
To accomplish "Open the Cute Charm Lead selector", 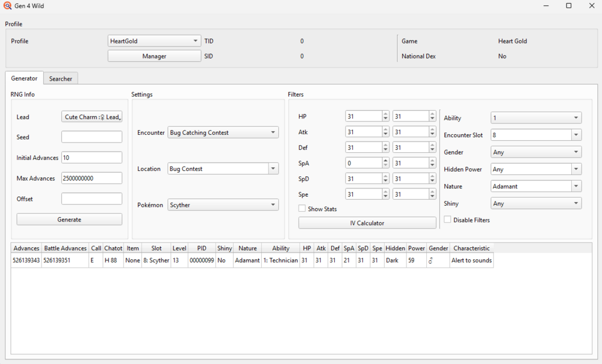I will coord(92,117).
